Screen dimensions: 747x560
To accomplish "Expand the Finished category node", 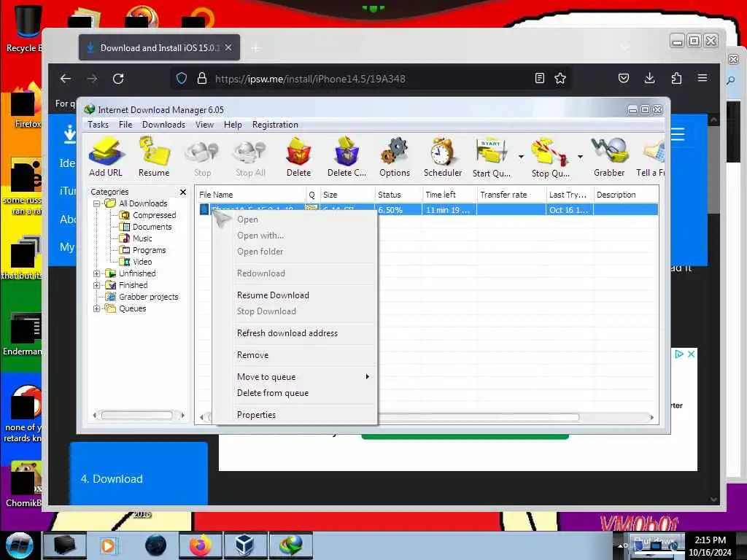I will click(97, 285).
